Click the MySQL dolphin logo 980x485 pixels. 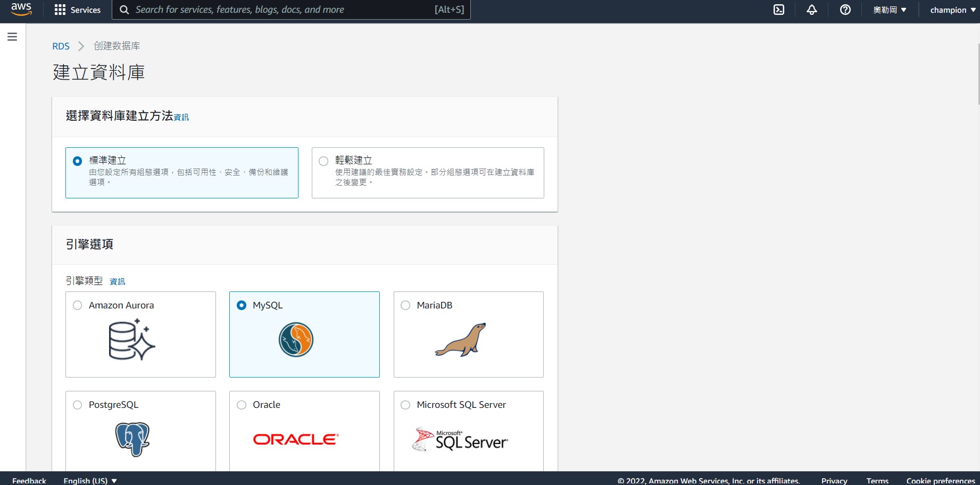coord(296,340)
